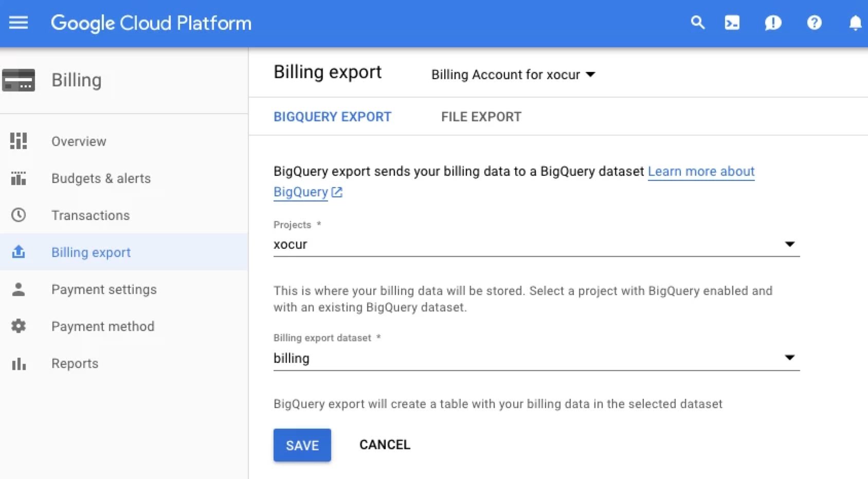
Task: Go to Reports in the sidebar
Action: pyautogui.click(x=75, y=363)
